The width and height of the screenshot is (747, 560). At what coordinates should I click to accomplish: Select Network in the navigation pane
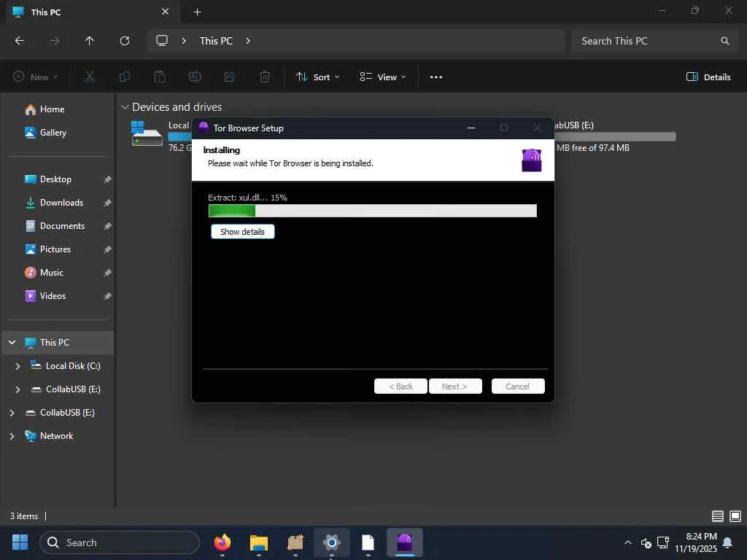[x=56, y=436]
